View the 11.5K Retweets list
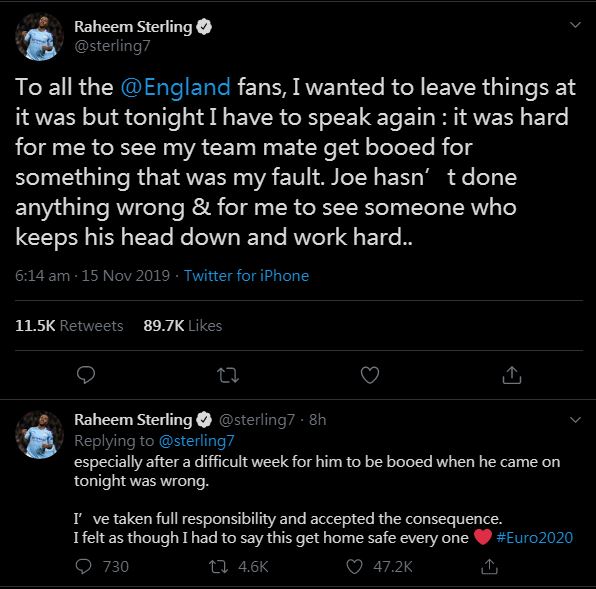Viewport: 596px width, 589px height. [69, 326]
